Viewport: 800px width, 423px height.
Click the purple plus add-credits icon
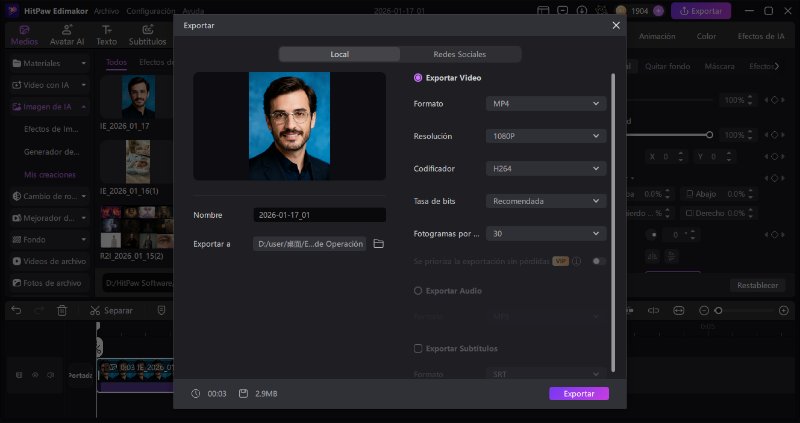pyautogui.click(x=659, y=11)
